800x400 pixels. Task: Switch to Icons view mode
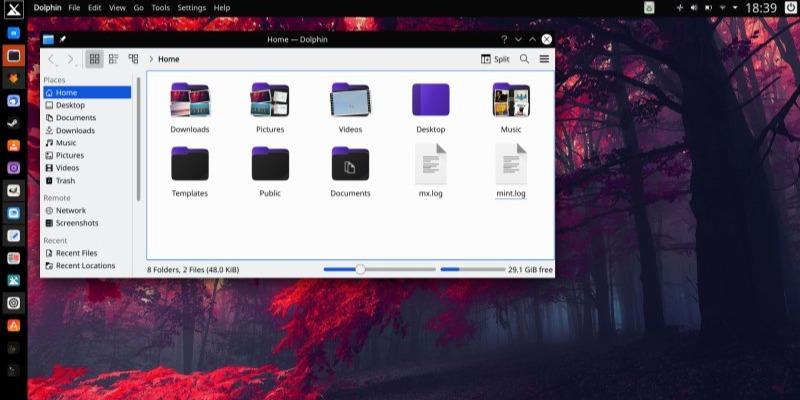(x=94, y=59)
